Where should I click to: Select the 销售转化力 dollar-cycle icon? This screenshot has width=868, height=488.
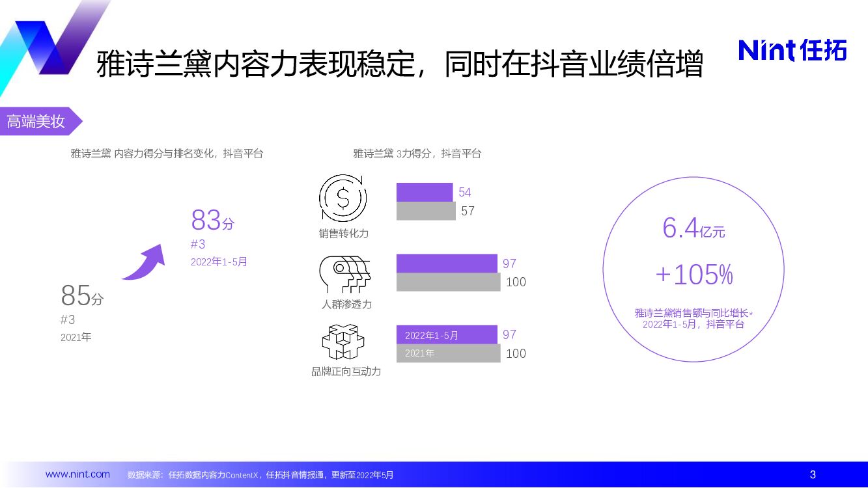point(343,198)
